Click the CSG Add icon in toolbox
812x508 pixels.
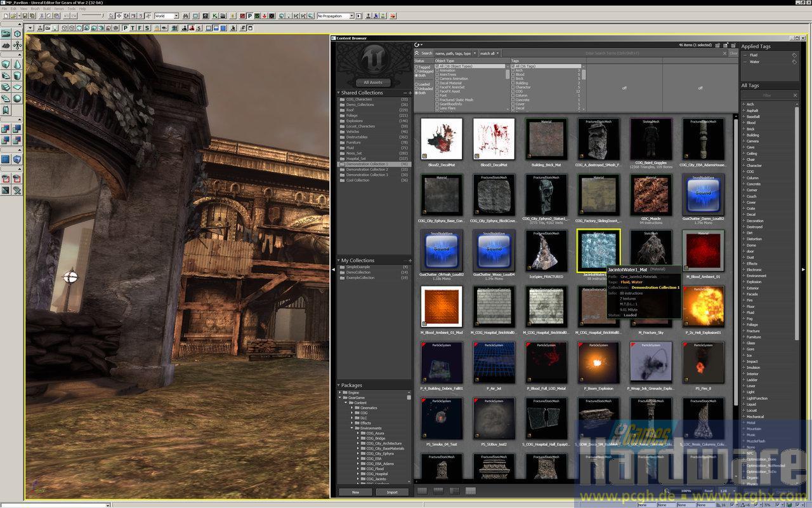pyautogui.click(x=6, y=130)
